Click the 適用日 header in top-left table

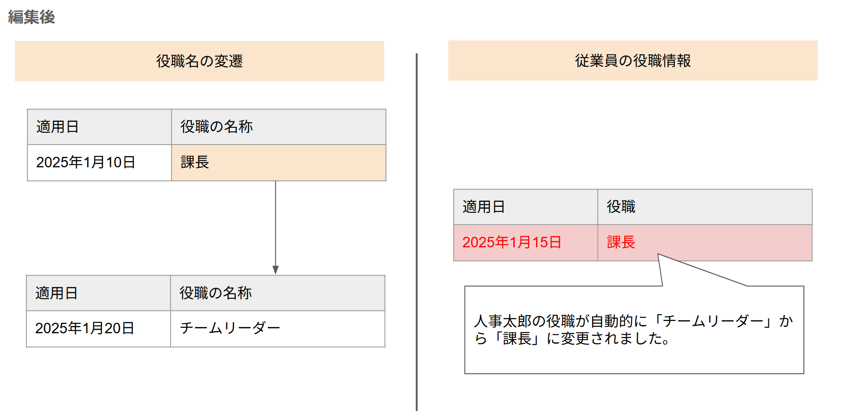point(99,127)
